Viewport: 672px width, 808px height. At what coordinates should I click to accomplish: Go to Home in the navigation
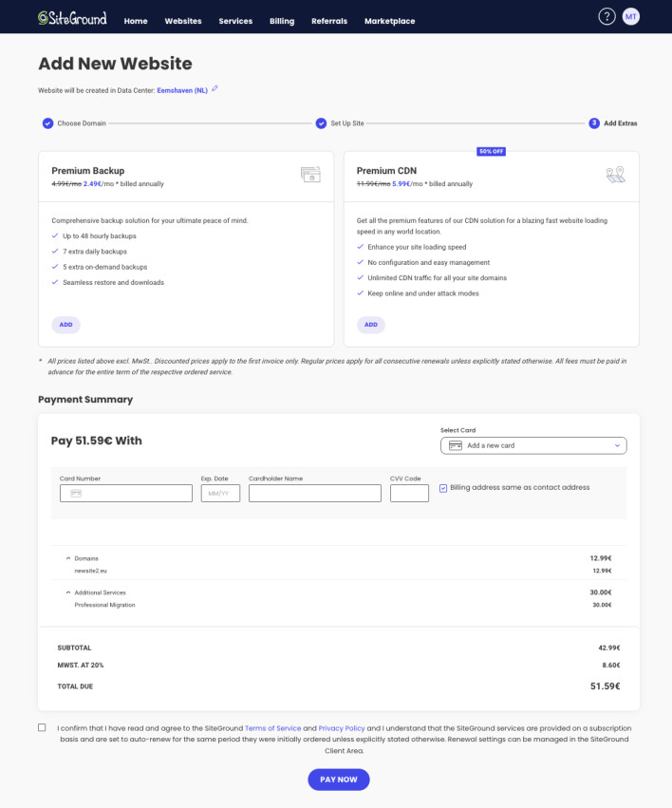click(136, 21)
